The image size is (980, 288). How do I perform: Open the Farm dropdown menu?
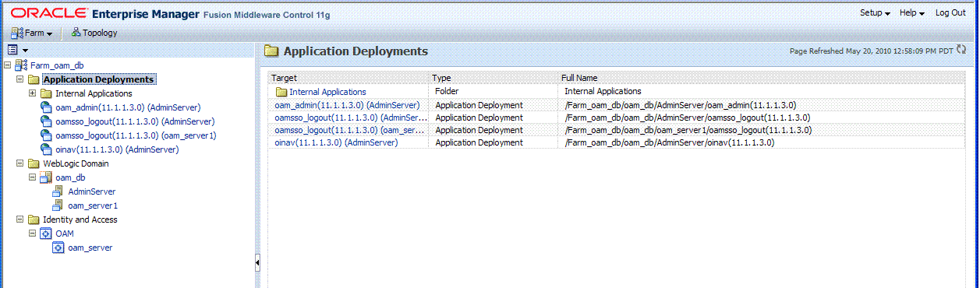point(32,33)
